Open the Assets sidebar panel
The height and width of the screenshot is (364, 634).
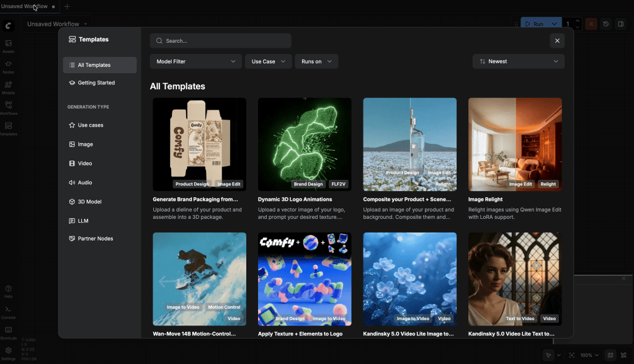point(8,47)
